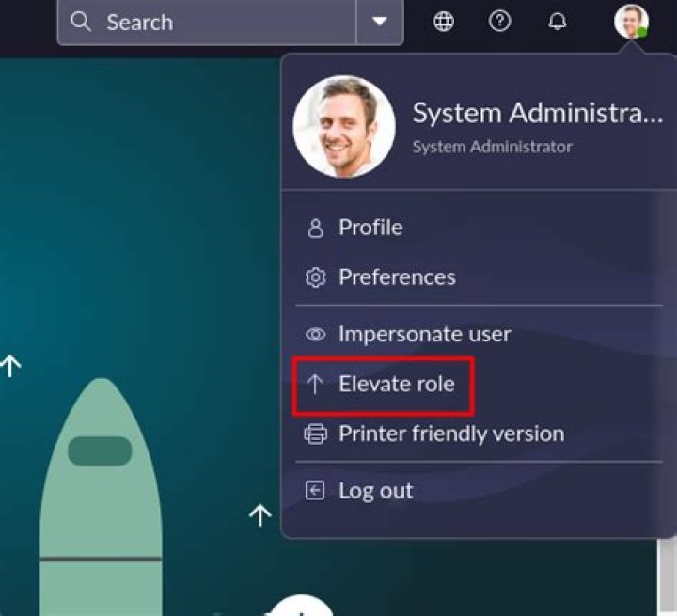Click the magnifying glass search icon
Image resolution: width=677 pixels, height=616 pixels.
[x=81, y=22]
